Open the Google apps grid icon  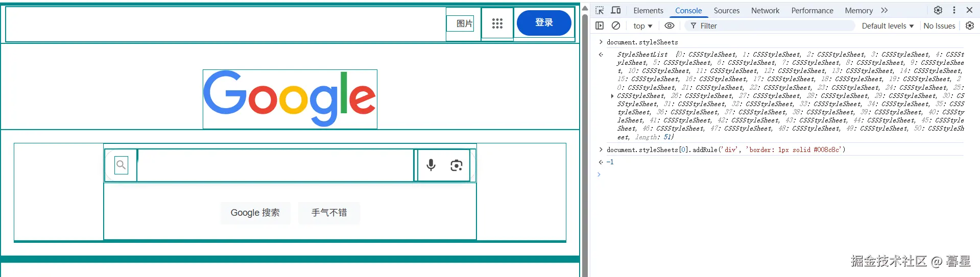pos(497,23)
